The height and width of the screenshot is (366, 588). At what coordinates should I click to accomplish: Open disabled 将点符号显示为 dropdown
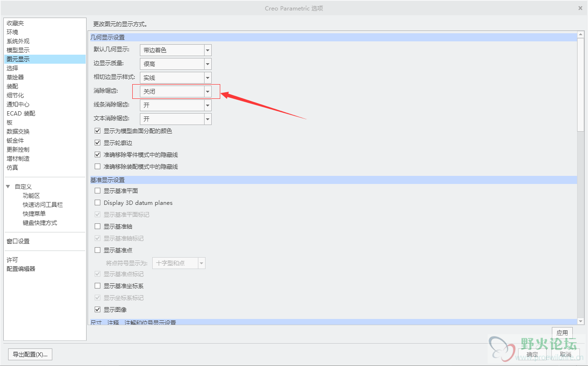pos(179,263)
